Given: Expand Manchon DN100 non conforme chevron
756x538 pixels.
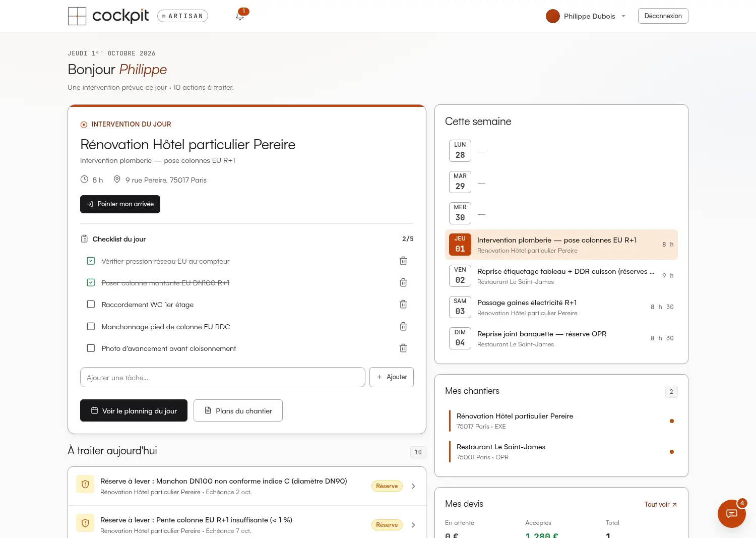Looking at the screenshot, I should coord(413,486).
